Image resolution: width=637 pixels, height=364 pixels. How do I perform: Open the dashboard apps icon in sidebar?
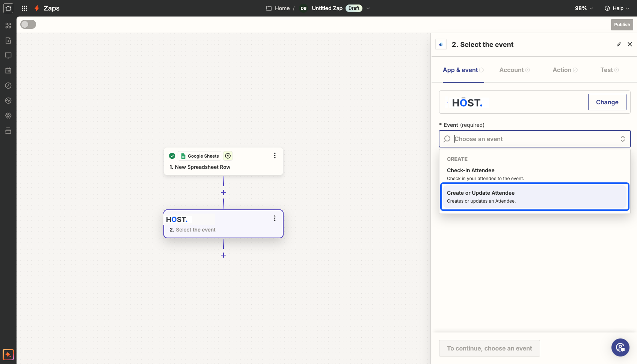[x=8, y=26]
